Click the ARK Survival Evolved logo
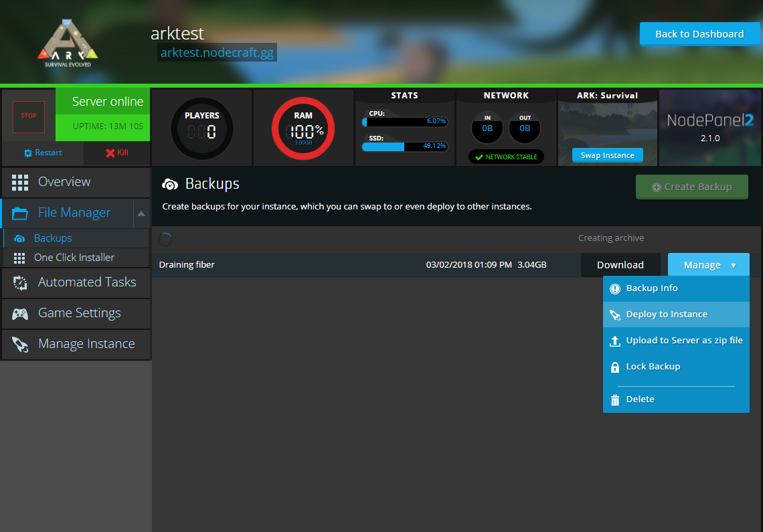The width and height of the screenshot is (763, 532). [x=68, y=43]
